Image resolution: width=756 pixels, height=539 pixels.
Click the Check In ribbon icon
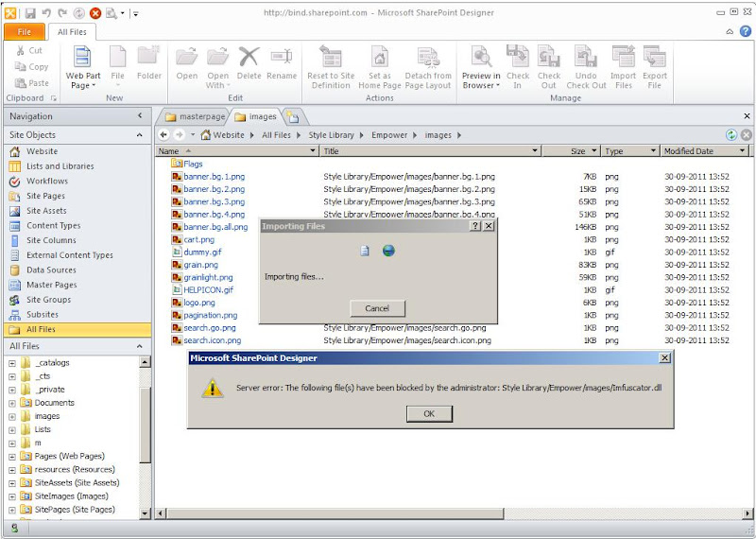[x=517, y=56]
